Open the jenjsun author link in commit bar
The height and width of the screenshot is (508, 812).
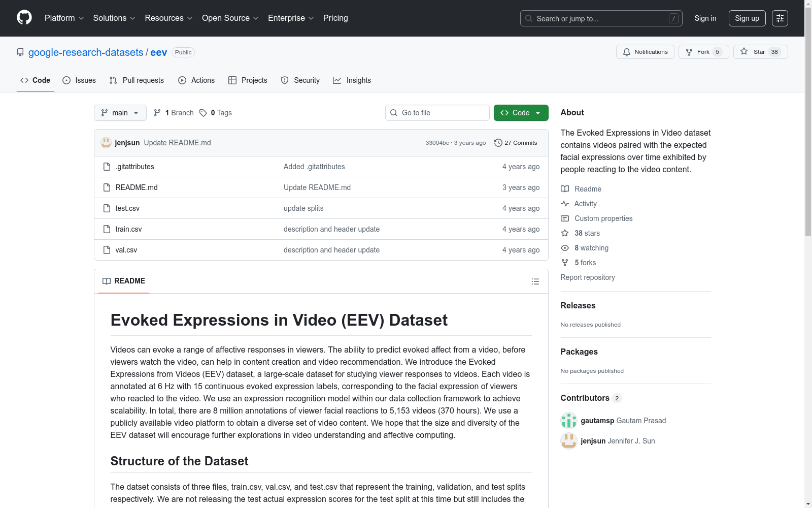click(127, 143)
